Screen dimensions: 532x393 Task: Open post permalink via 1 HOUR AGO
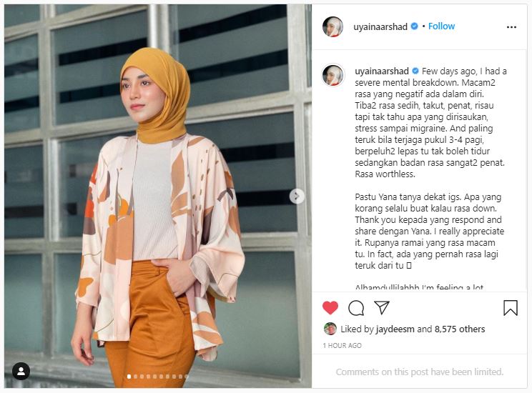point(342,346)
